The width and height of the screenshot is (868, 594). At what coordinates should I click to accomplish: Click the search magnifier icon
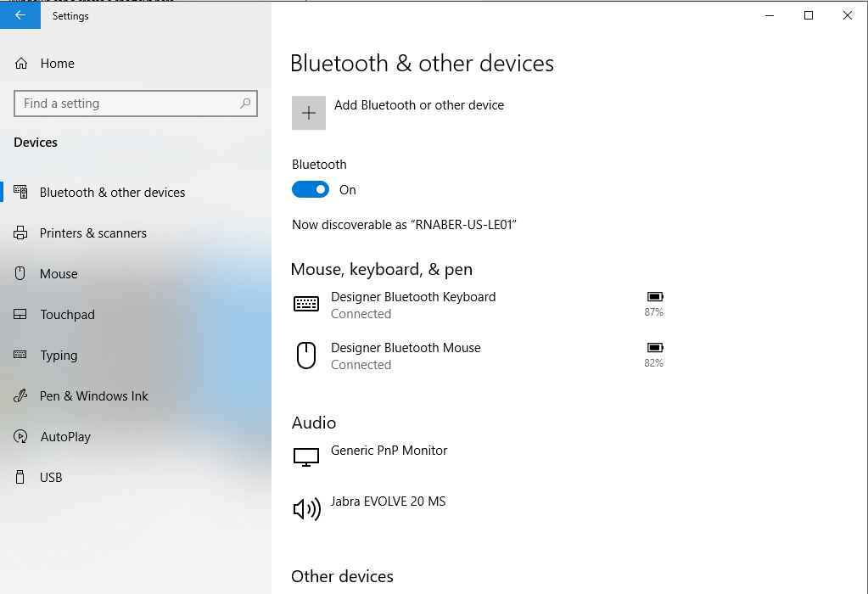pyautogui.click(x=245, y=104)
